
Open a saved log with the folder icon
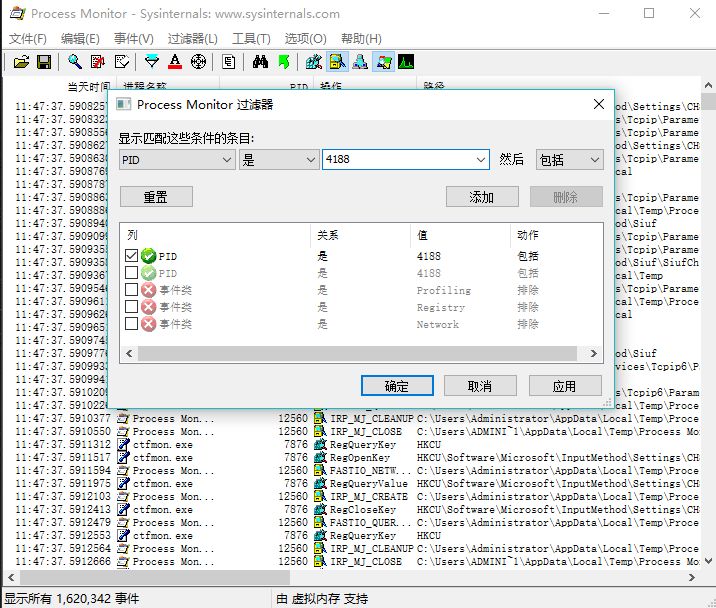coord(21,62)
